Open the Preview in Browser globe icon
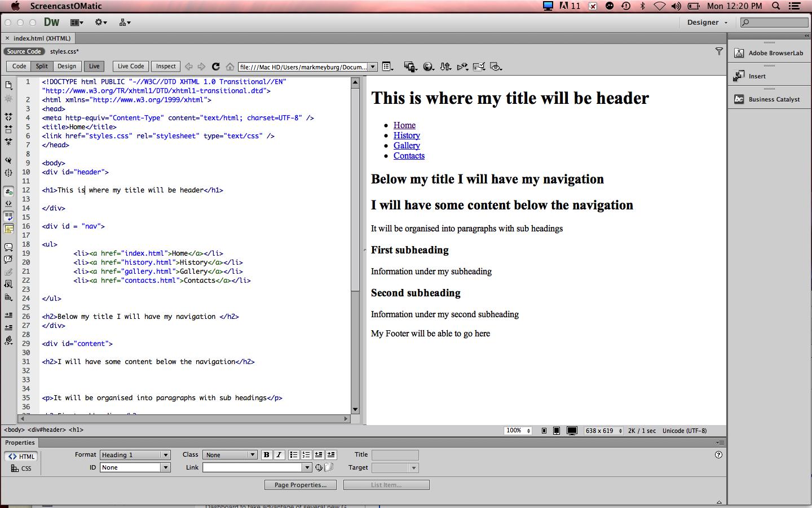 tap(429, 67)
